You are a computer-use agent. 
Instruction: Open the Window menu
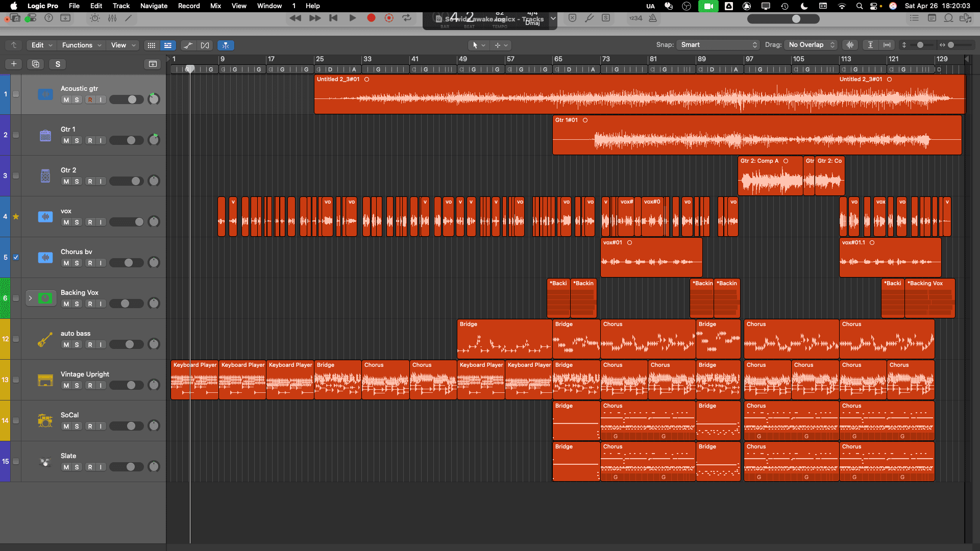(269, 6)
